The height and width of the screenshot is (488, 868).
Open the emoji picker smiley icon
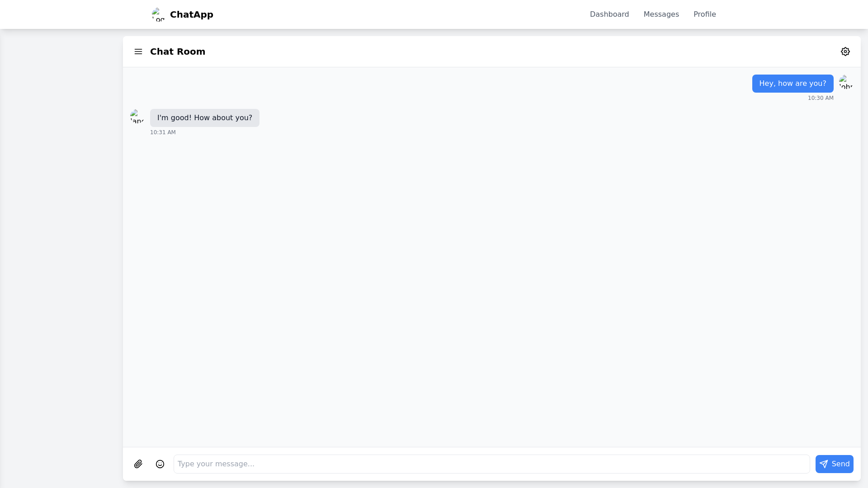pyautogui.click(x=160, y=464)
